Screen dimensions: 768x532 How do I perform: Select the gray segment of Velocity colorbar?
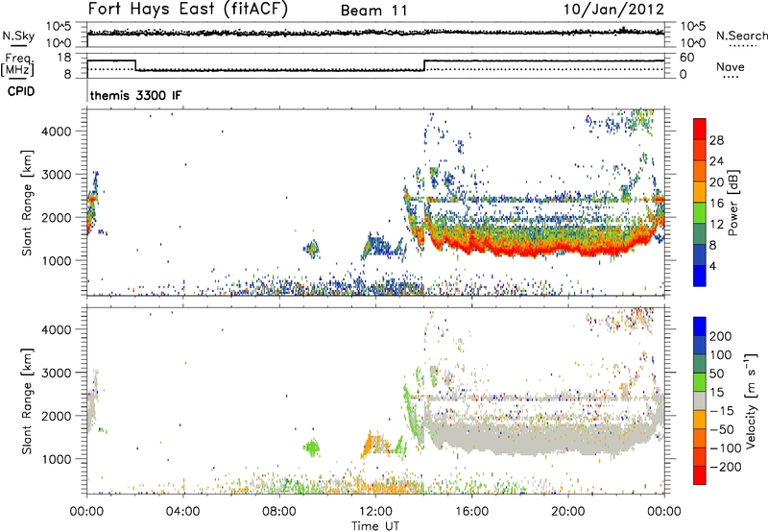click(x=700, y=401)
